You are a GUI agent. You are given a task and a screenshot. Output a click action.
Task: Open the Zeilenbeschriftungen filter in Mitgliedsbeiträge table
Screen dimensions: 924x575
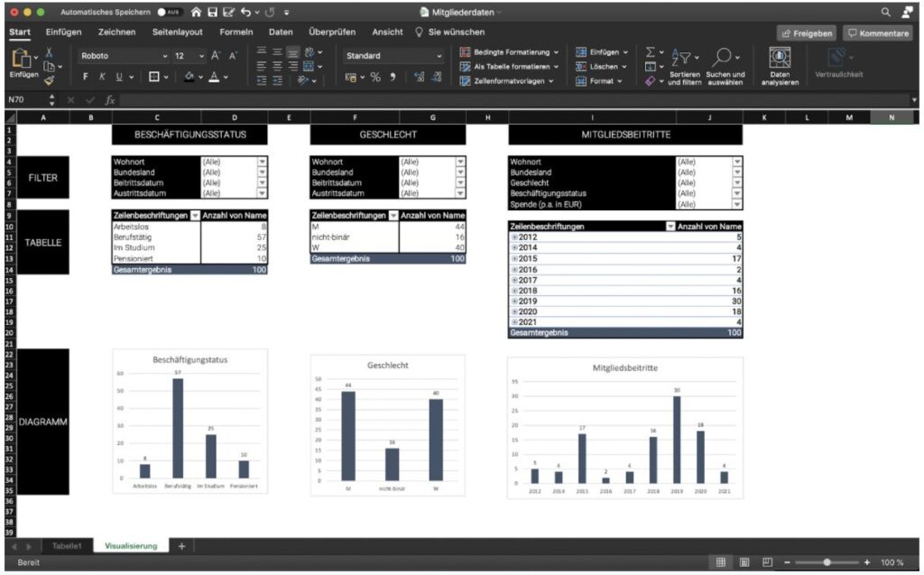tap(669, 225)
